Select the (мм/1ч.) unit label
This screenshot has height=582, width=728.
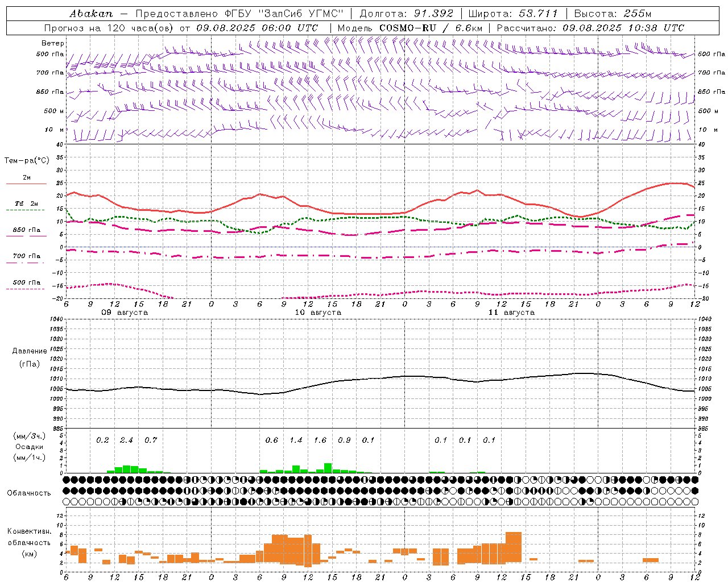click(x=30, y=457)
